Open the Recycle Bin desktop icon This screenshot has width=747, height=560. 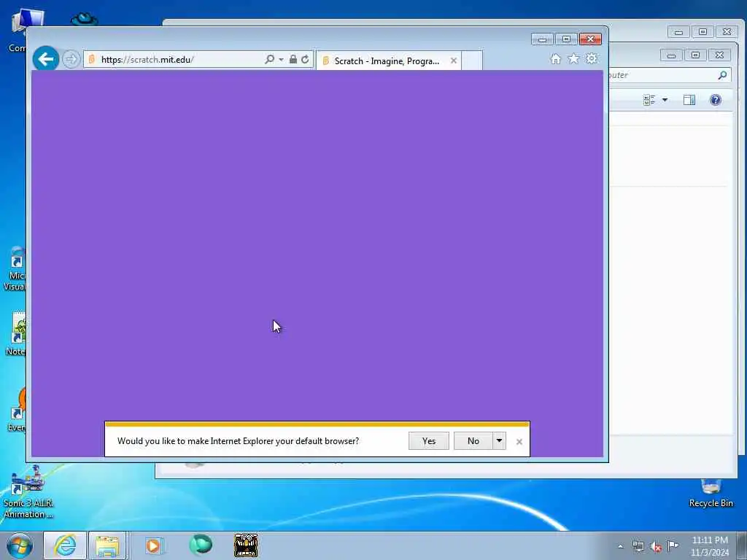711,494
